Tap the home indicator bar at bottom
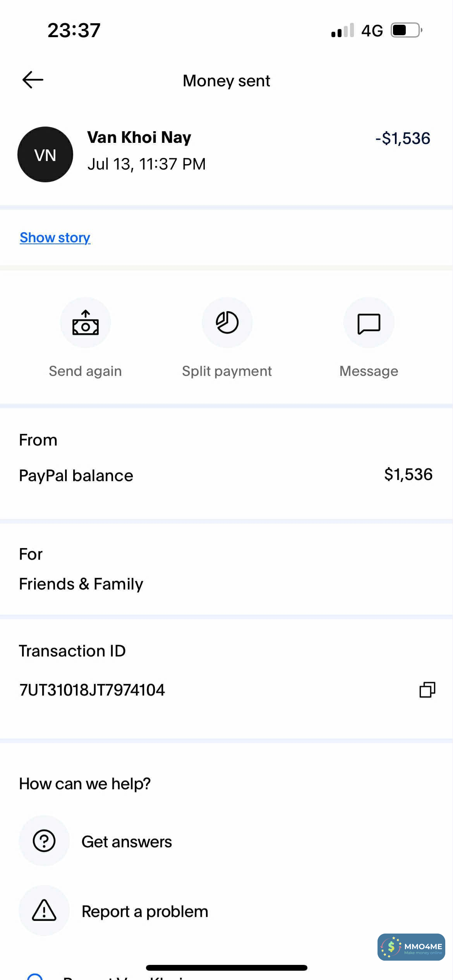453x980 pixels. pyautogui.click(x=226, y=968)
